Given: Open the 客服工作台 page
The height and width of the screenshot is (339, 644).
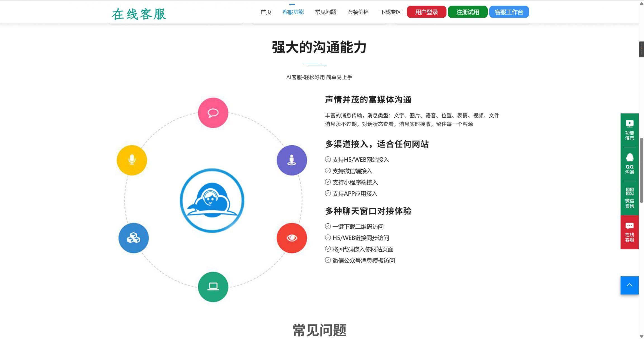Looking at the screenshot, I should point(509,12).
